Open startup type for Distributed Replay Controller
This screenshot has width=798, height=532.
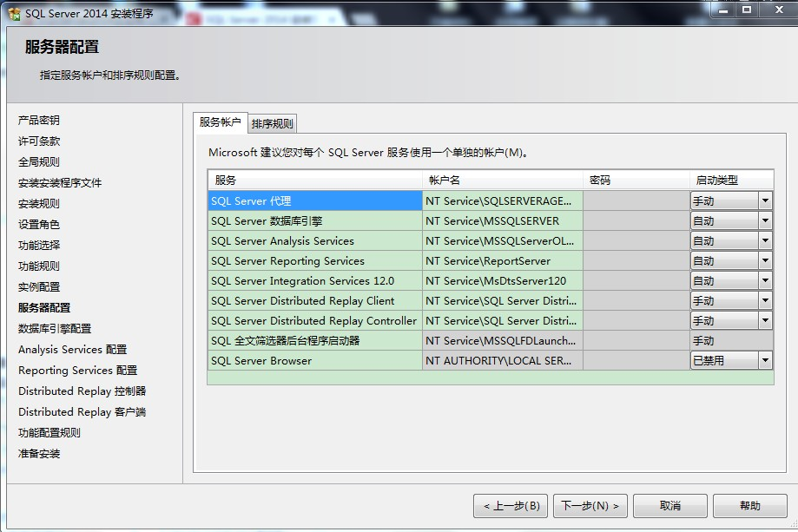pos(765,320)
